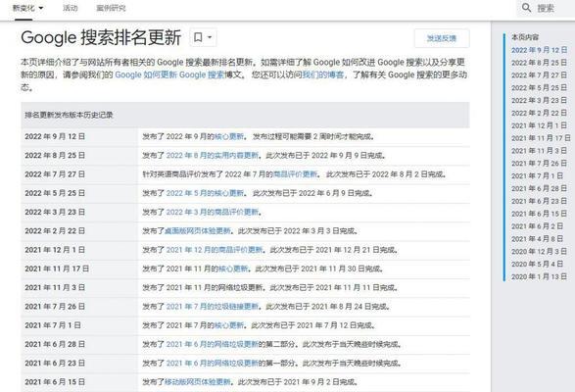This screenshot has width=575, height=392.
Task: Open the 2022 年 5 月的核心更新 link
Action: click(205, 193)
